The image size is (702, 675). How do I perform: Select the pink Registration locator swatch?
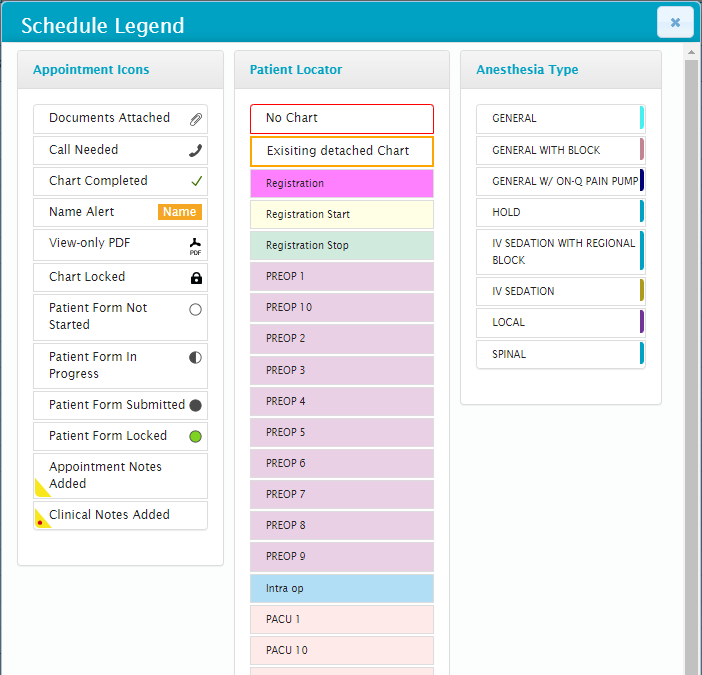(x=341, y=184)
